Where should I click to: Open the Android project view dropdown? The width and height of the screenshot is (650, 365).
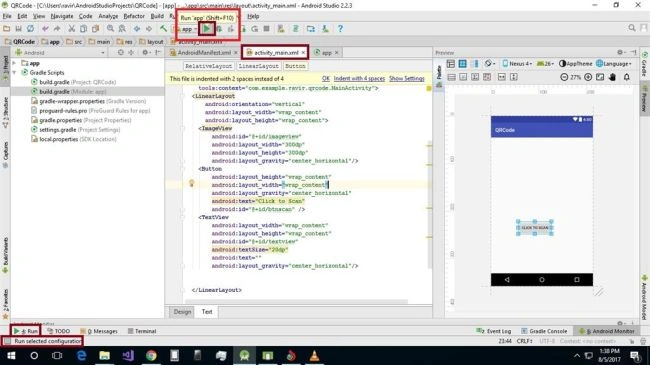(x=60, y=53)
